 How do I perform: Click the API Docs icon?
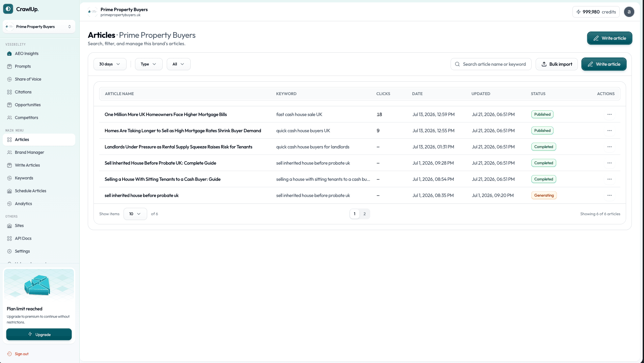tap(9, 239)
